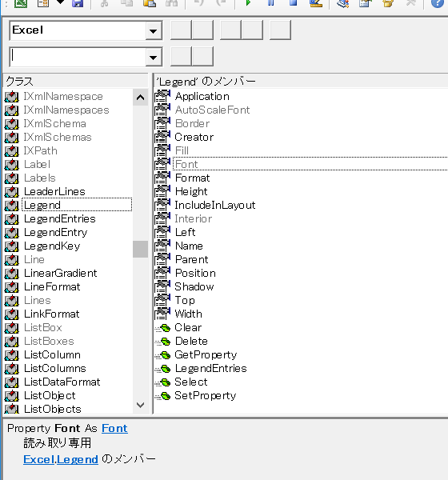Select the AutoScaleFont member
The image size is (448, 480).
click(x=212, y=110)
